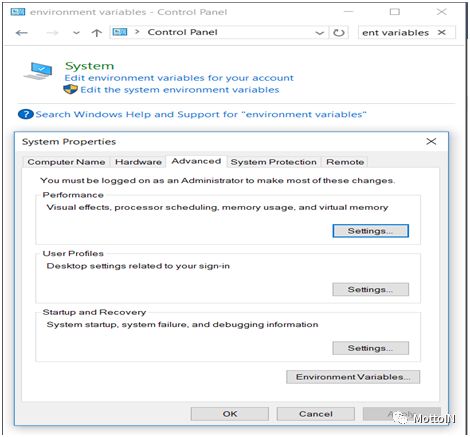Go up one level with up arrow

[96, 33]
